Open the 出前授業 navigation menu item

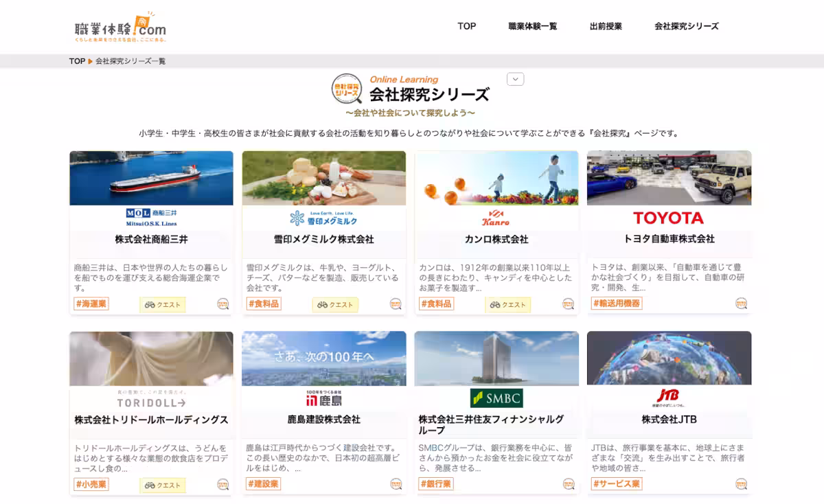click(607, 26)
